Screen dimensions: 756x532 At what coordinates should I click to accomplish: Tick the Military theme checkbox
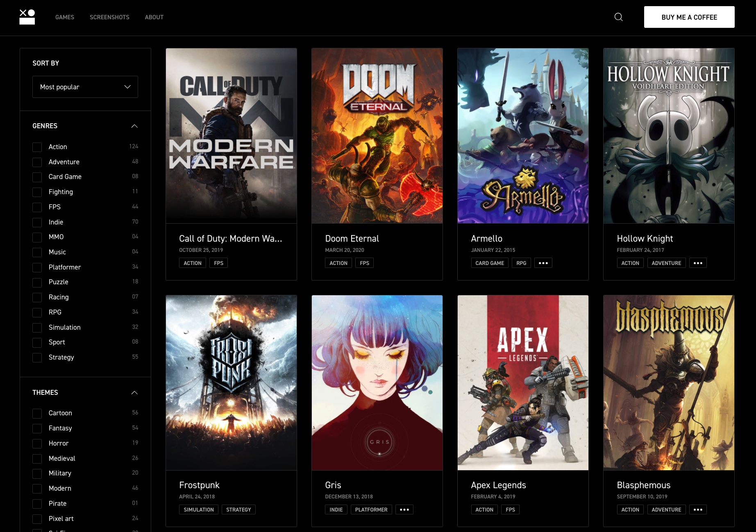pyautogui.click(x=37, y=473)
